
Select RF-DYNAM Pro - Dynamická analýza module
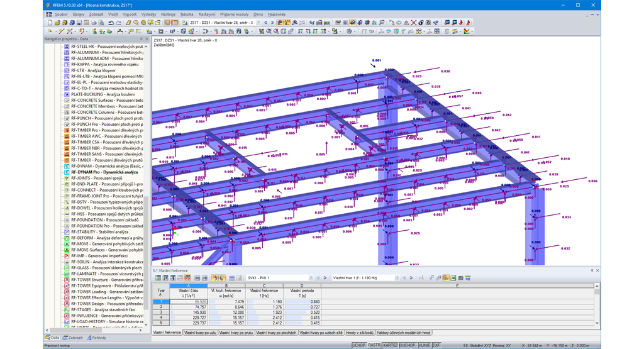click(x=104, y=172)
